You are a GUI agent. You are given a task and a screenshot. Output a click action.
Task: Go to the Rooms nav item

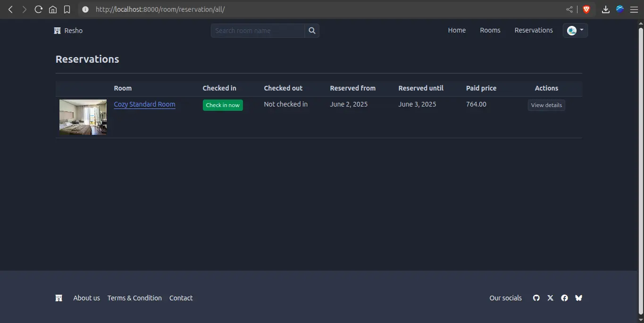pyautogui.click(x=490, y=30)
